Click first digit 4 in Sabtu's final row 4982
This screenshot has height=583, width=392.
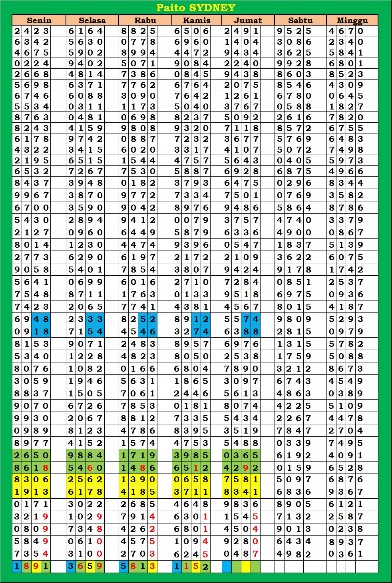point(279,554)
